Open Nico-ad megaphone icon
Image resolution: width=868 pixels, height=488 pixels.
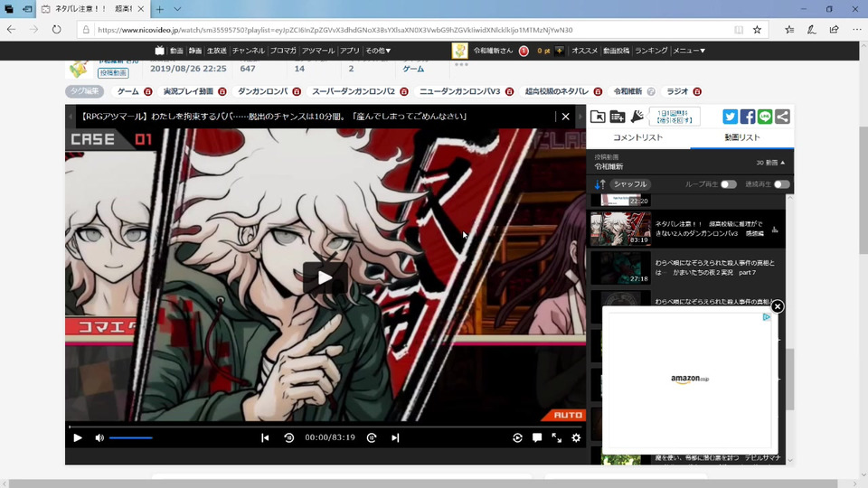click(x=637, y=117)
